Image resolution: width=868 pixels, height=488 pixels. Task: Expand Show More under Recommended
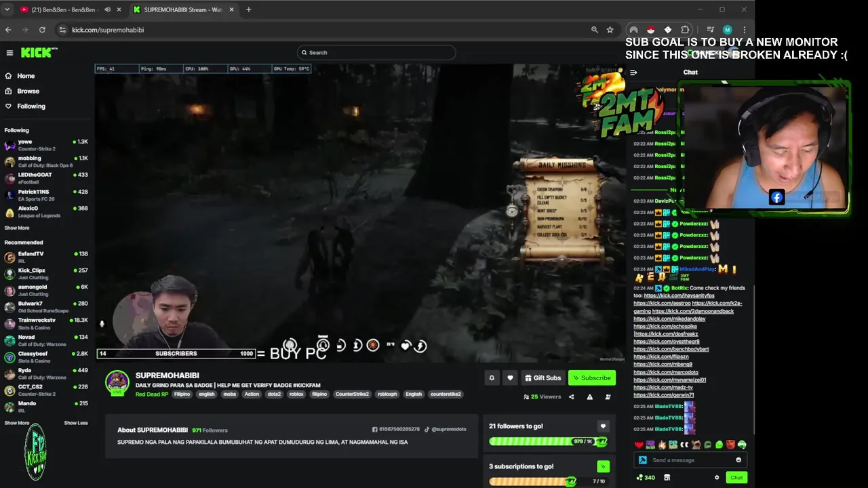pyautogui.click(x=17, y=423)
